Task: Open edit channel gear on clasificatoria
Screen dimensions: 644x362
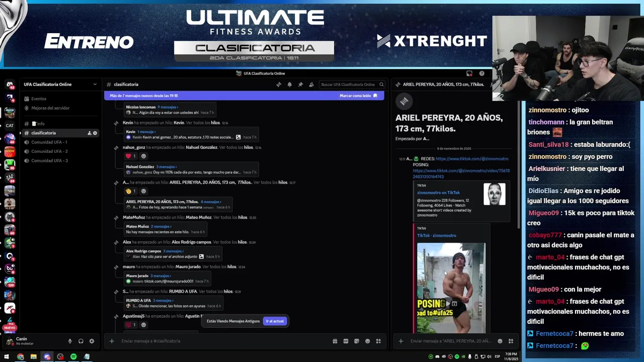Action: click(x=95, y=133)
